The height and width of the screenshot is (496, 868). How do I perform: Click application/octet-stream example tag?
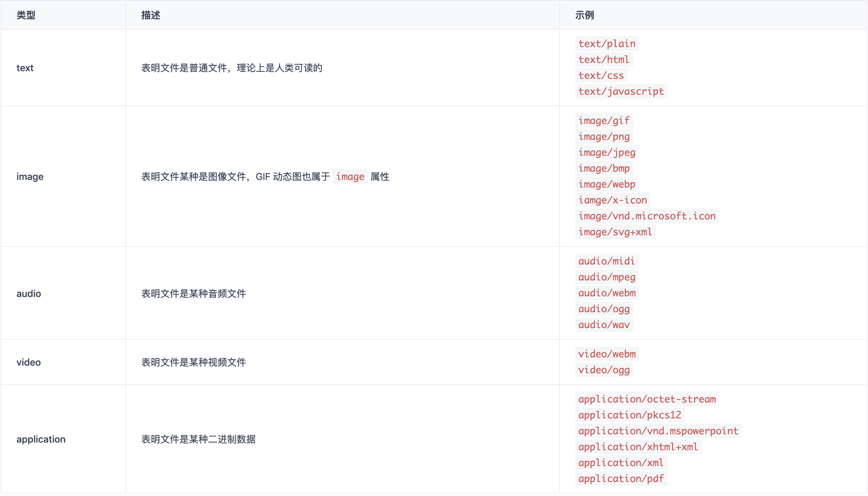pos(647,399)
